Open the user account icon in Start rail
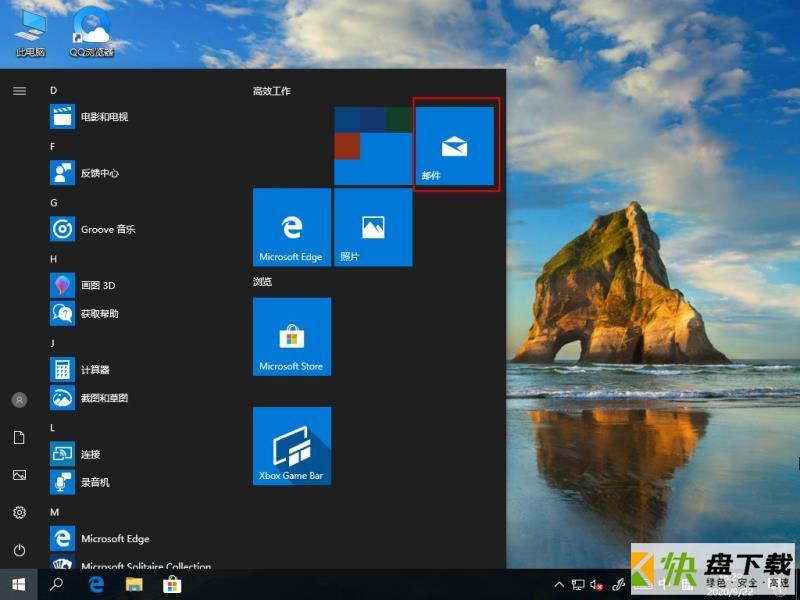Image resolution: width=800 pixels, height=600 pixels. pos(19,400)
